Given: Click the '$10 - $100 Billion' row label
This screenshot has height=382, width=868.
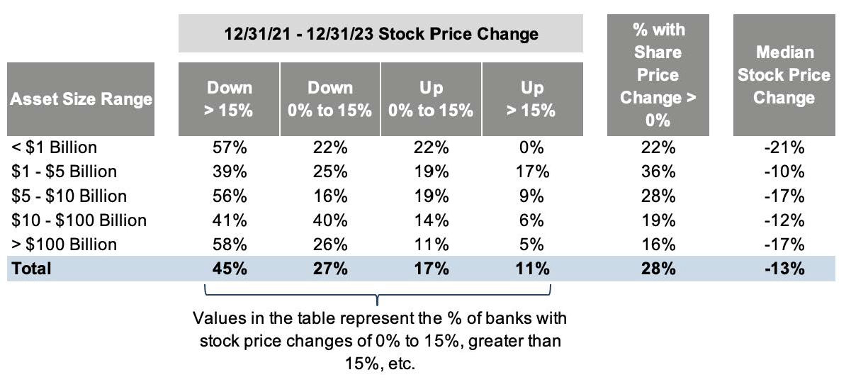Looking at the screenshot, I should point(79,220).
